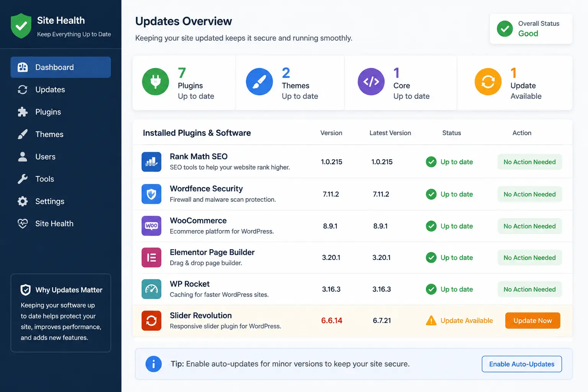Click the Themes brush icon in sidebar
The width and height of the screenshot is (588, 392).
(x=23, y=134)
